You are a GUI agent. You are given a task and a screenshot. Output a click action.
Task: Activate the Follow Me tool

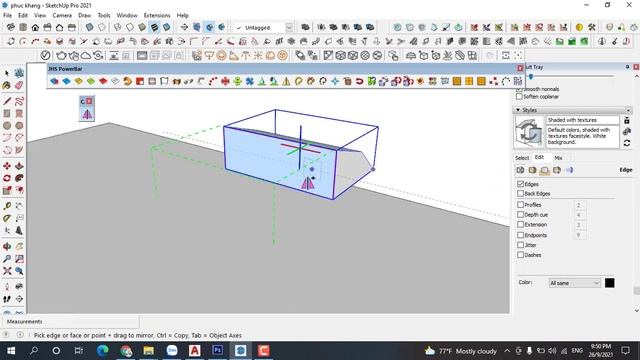tap(19, 178)
